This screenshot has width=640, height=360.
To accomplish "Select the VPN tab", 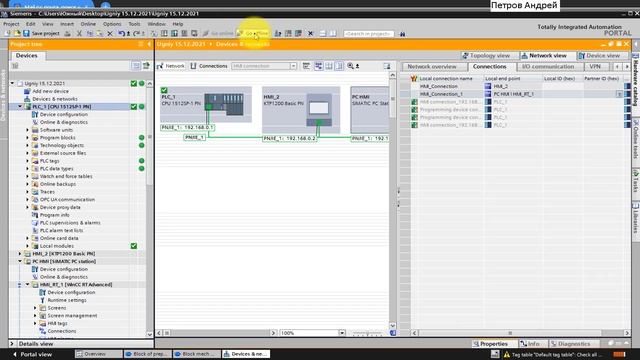I will 595,67.
